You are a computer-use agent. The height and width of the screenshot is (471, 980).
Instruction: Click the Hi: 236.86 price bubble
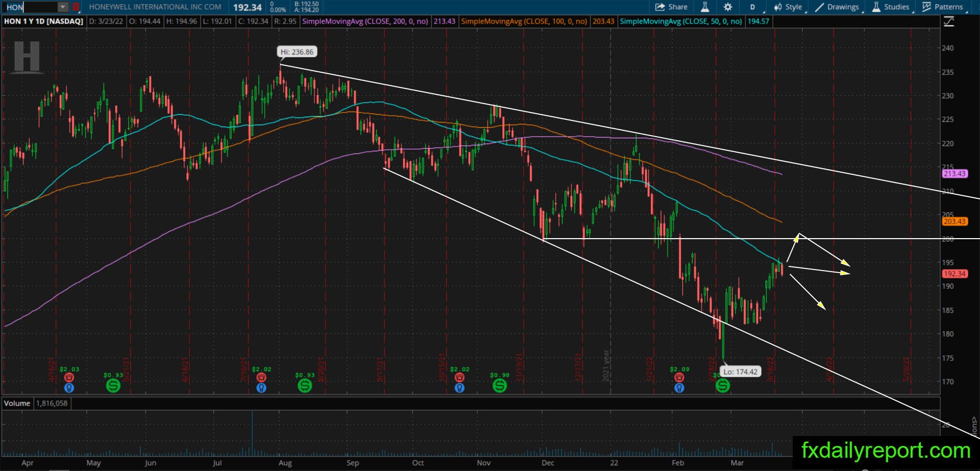click(x=297, y=52)
